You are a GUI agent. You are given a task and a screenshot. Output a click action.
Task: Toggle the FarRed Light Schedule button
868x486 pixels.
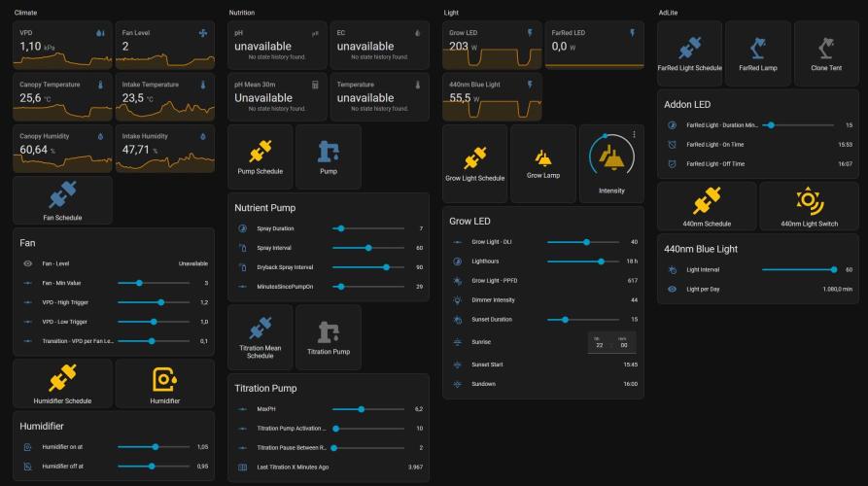tap(690, 53)
